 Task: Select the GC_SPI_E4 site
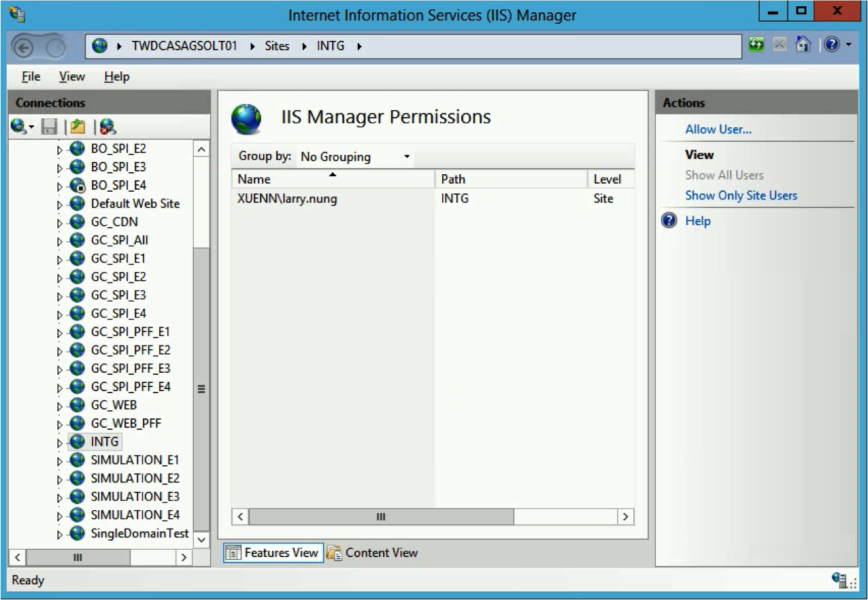pos(118,314)
